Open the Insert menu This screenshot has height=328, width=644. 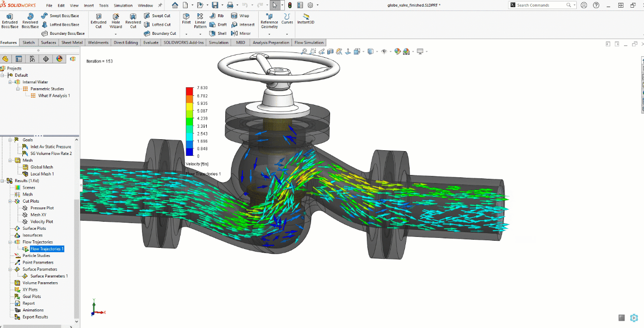89,6
